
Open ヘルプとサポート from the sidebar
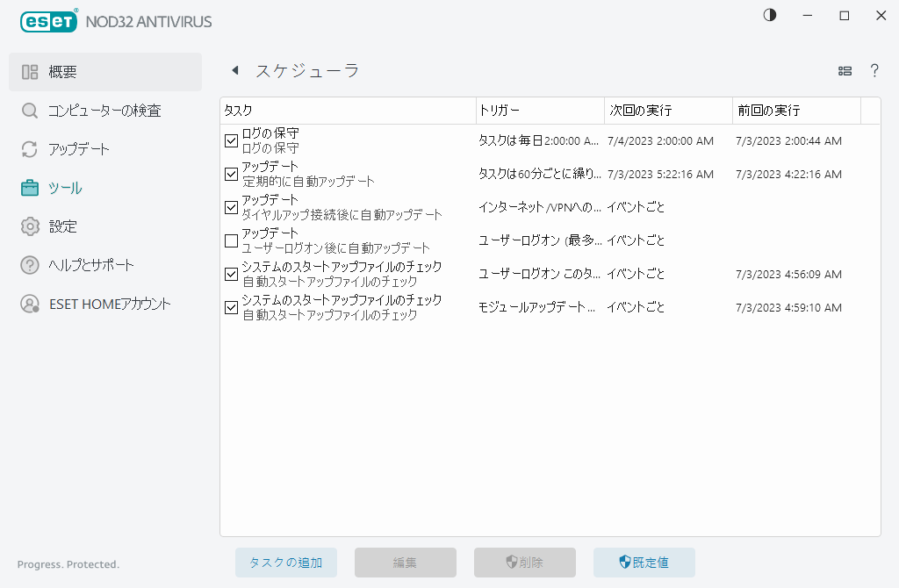29,264
